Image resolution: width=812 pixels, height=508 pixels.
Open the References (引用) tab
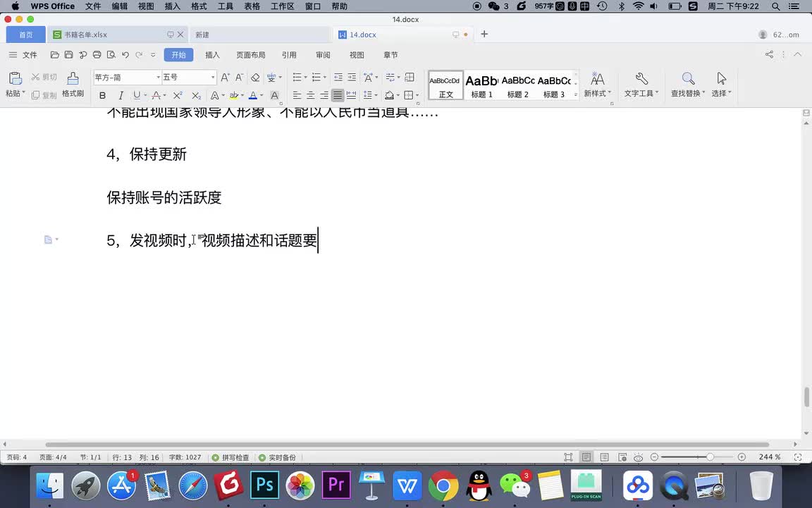289,55
